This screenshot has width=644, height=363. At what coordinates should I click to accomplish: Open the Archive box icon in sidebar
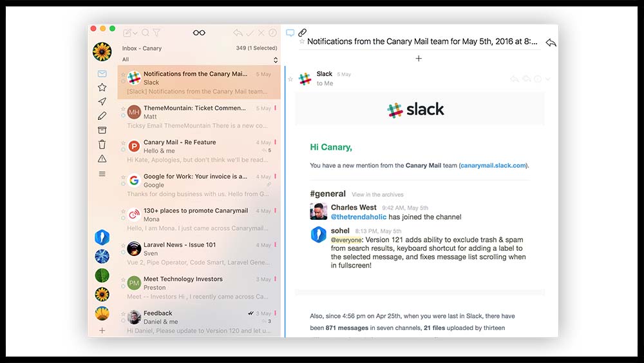click(x=102, y=130)
